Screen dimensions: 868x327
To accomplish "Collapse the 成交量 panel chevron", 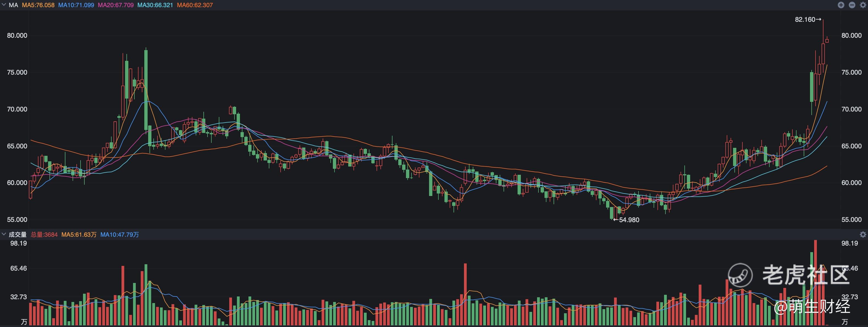I will 4,234.
